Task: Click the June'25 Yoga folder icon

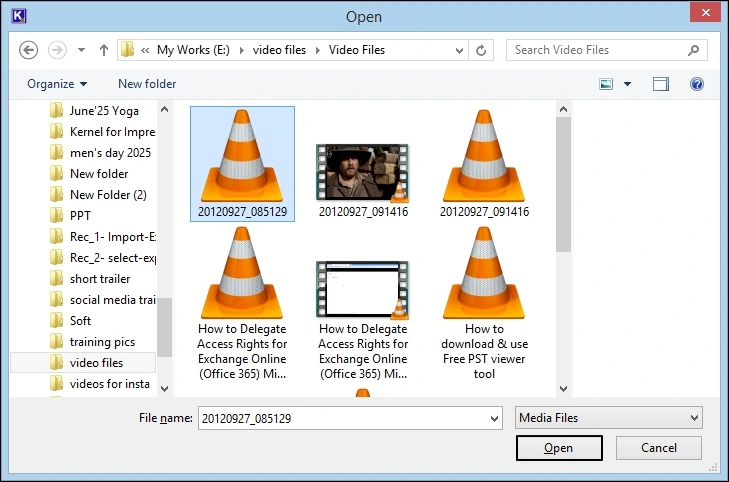Action: coord(56,111)
